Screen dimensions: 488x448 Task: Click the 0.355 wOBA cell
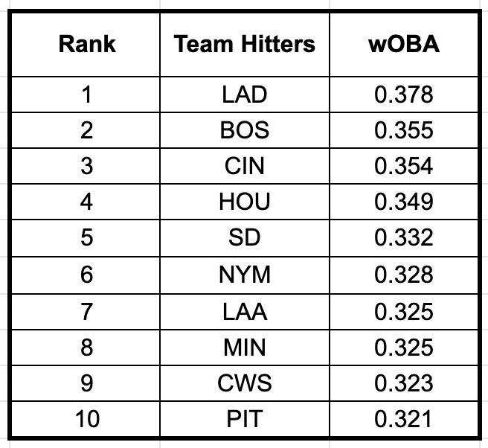404,130
